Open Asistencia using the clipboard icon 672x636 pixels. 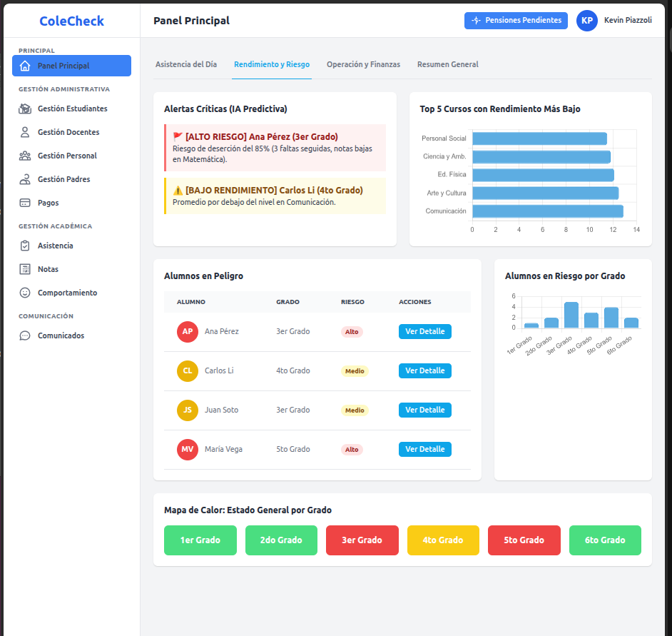point(25,246)
